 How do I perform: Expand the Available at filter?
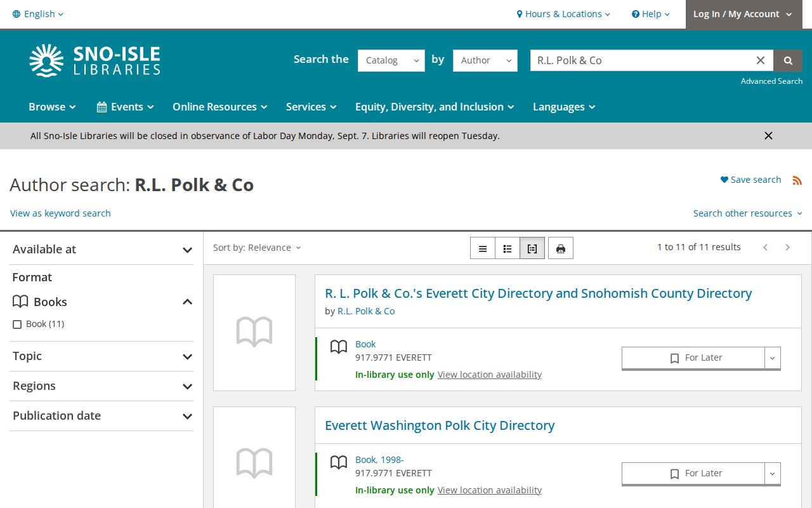pos(101,250)
